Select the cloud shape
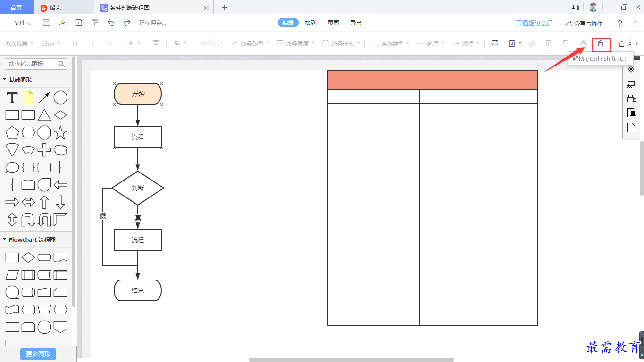Viewport: 644px width, 362px height. point(60,150)
